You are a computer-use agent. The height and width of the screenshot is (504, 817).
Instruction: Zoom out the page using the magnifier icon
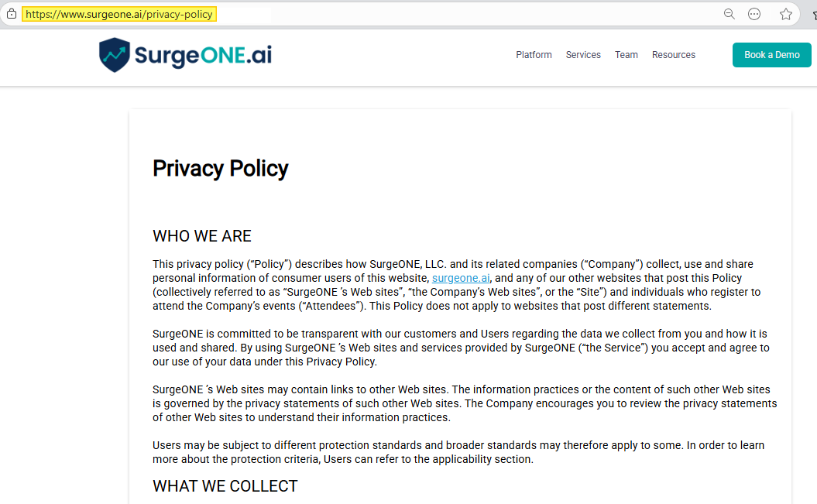click(x=729, y=13)
